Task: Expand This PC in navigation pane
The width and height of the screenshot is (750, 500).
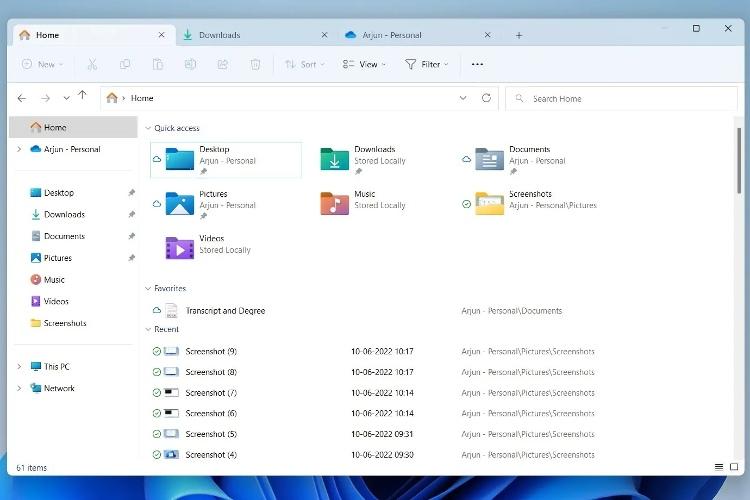Action: [x=19, y=367]
